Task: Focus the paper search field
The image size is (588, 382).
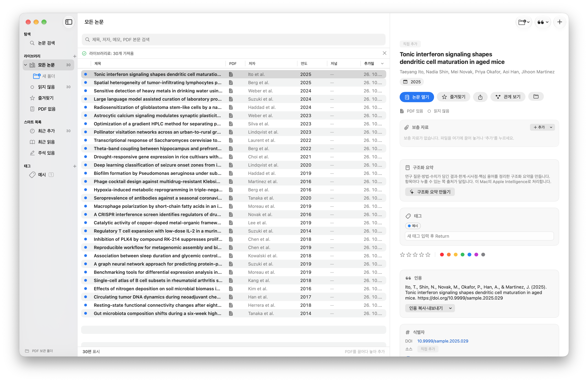Action: (x=234, y=40)
